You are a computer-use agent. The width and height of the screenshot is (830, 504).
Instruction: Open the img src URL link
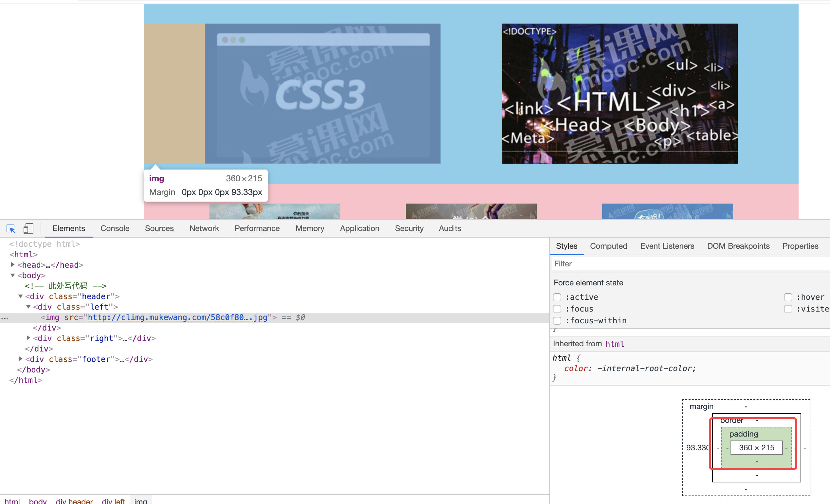(177, 317)
